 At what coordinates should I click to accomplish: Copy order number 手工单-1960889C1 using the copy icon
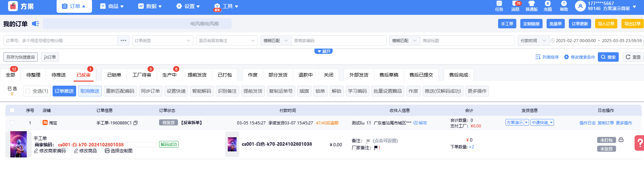135,123
